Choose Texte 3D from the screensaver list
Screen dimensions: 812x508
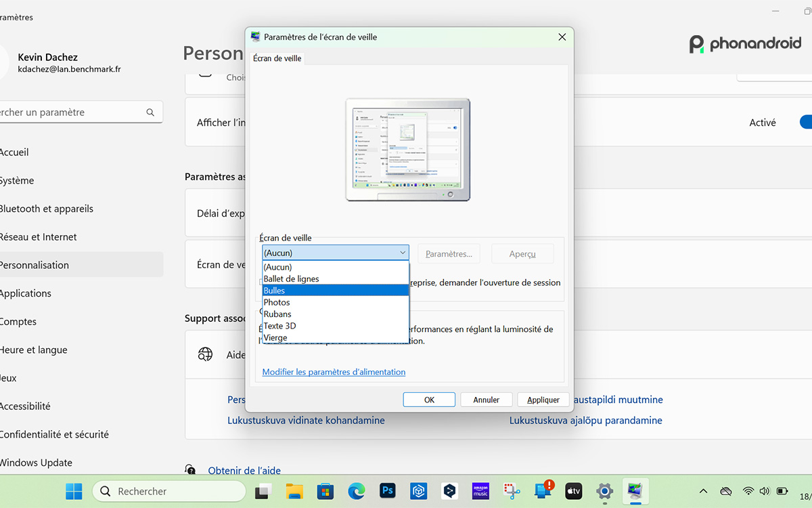(x=279, y=325)
